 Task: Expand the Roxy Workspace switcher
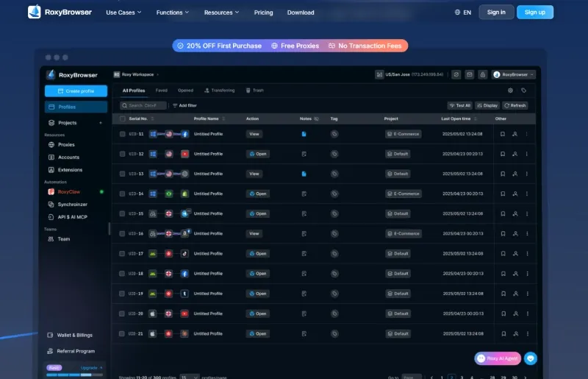pos(137,74)
